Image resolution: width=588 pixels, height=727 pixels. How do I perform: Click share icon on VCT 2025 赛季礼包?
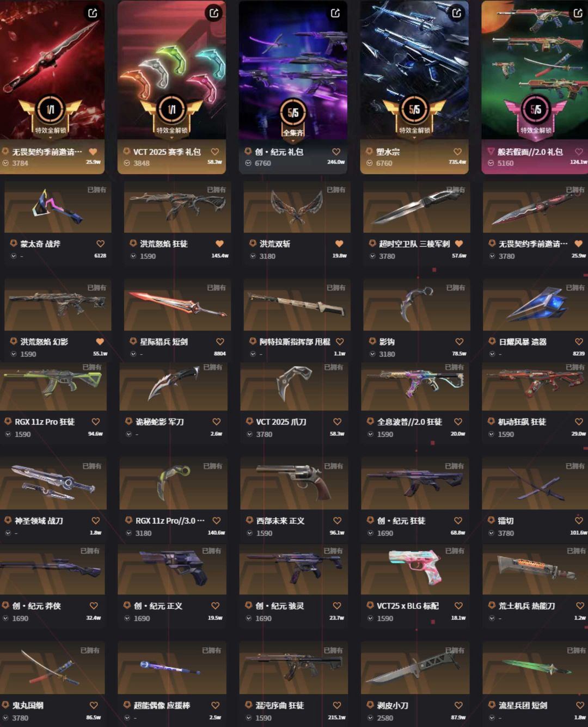click(214, 13)
